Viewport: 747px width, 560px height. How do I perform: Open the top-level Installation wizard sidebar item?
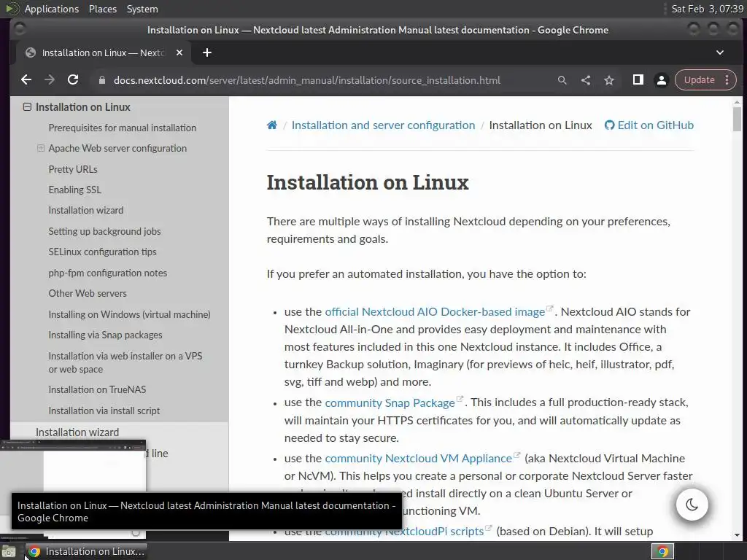pos(77,432)
